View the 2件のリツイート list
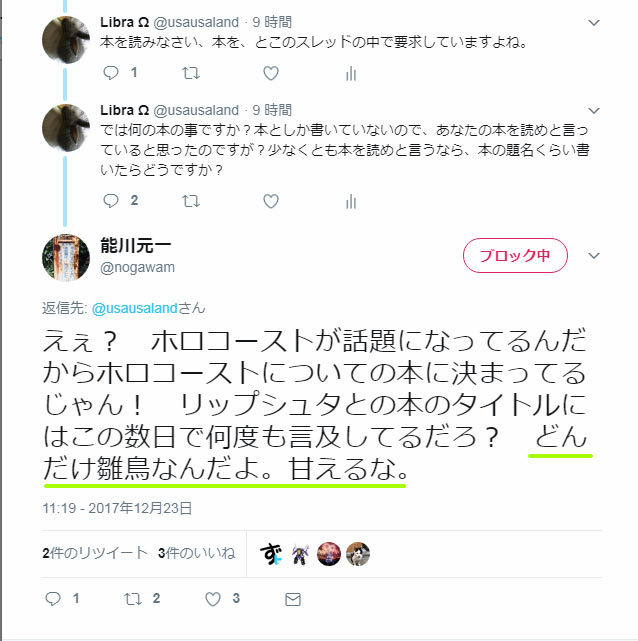This screenshot has height=641, width=638. (x=95, y=553)
